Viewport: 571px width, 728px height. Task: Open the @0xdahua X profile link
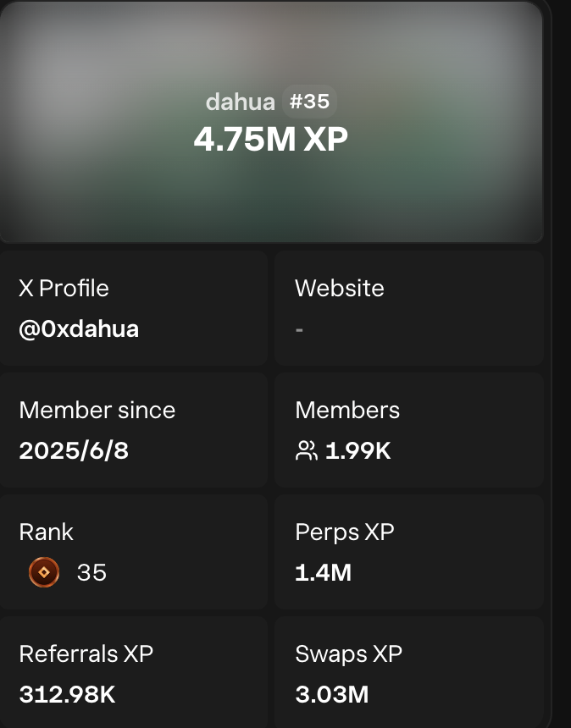click(x=79, y=328)
